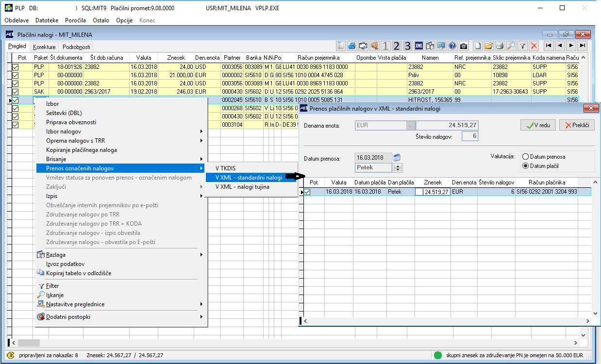The image size is (601, 364).
Task: Switch to the Korekture tab
Action: point(44,47)
